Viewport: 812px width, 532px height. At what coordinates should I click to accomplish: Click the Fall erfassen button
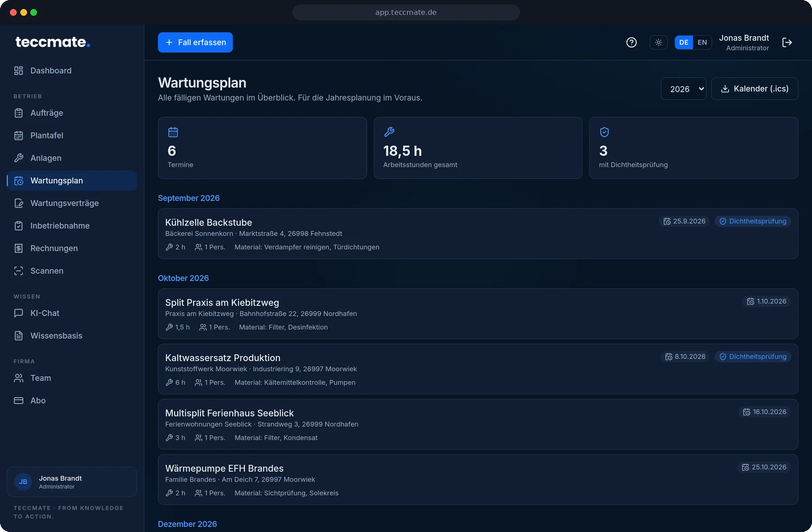coord(195,42)
